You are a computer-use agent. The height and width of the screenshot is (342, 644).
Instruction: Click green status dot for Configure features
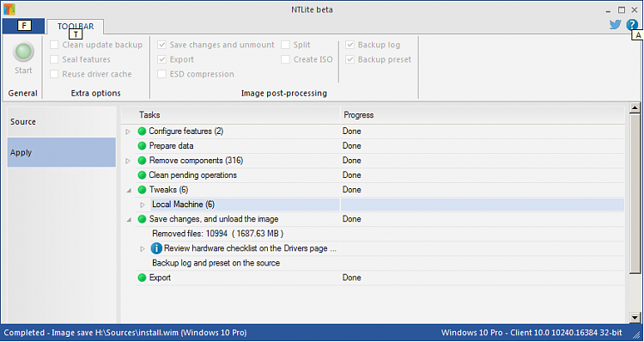point(142,131)
